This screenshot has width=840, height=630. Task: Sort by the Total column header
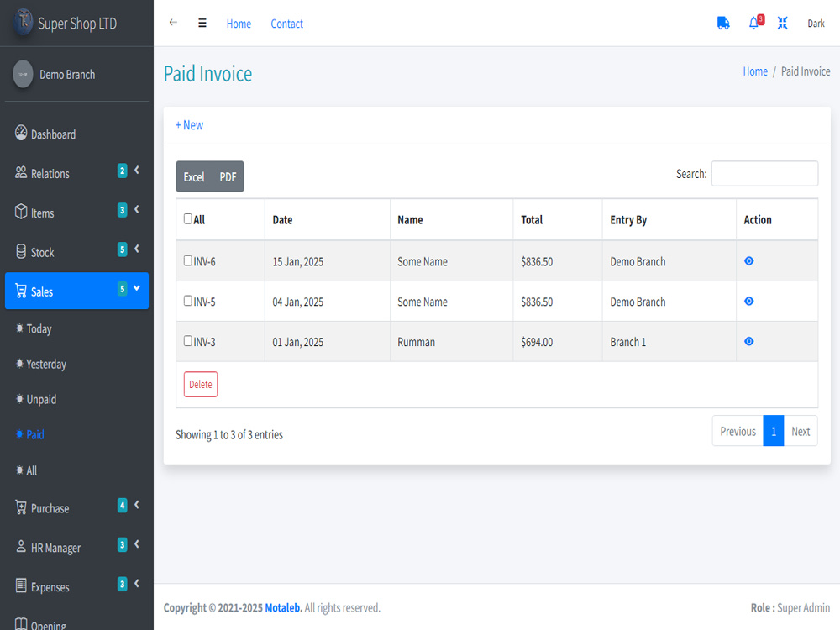[x=558, y=219]
